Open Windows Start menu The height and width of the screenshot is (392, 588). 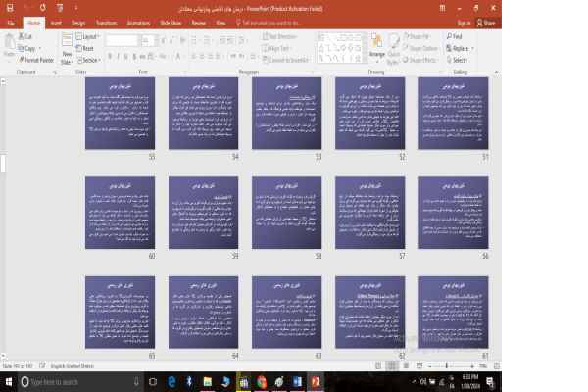tap(8, 381)
